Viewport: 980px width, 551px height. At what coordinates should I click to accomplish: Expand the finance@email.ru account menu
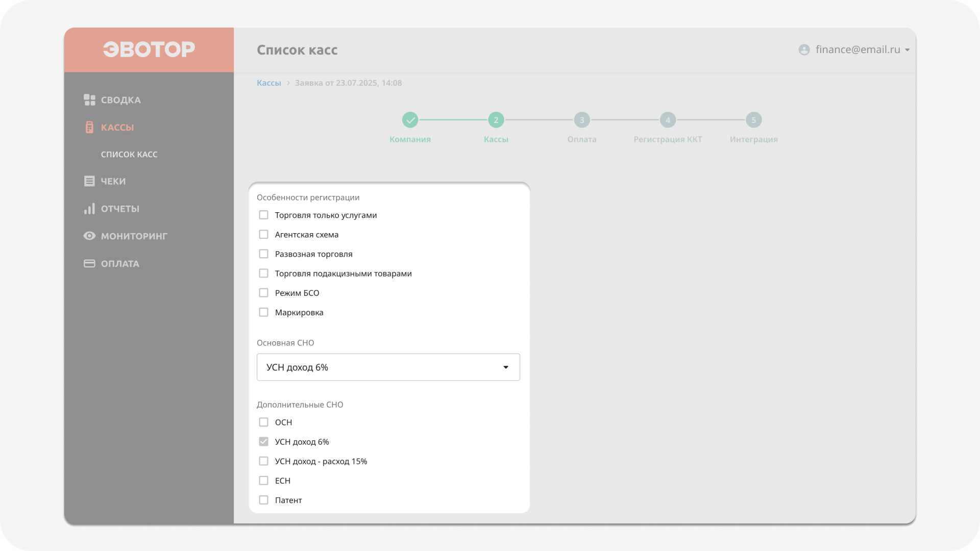click(x=857, y=50)
